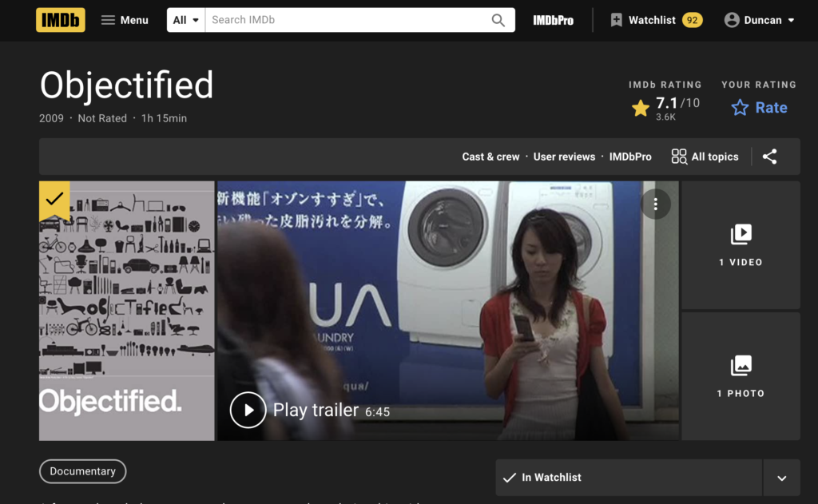Open the hamburger Menu
This screenshot has height=504, width=818.
tap(125, 20)
